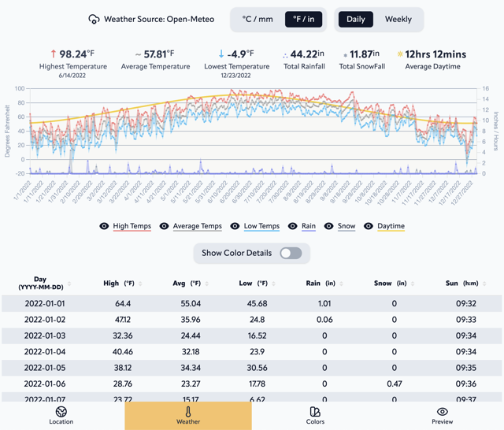Click the Weather Source cloud icon
The image size is (504, 430).
94,19
